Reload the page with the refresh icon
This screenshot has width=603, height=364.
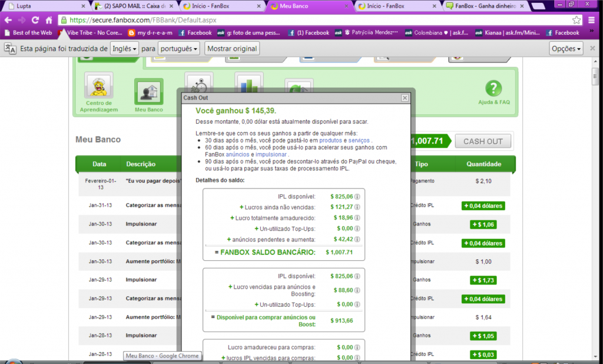coord(35,20)
